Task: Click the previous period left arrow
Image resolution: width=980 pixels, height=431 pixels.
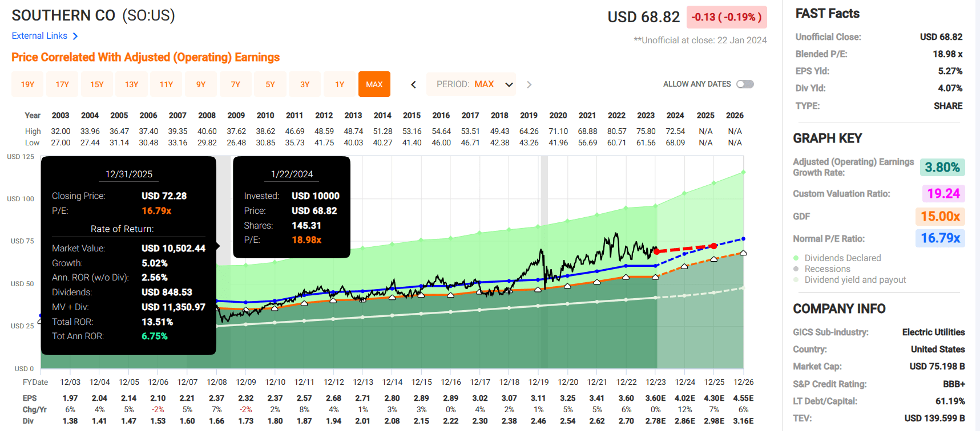Action: coord(413,84)
